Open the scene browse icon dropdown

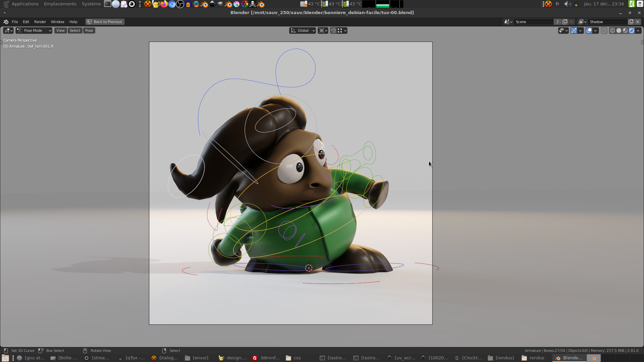[x=508, y=22]
